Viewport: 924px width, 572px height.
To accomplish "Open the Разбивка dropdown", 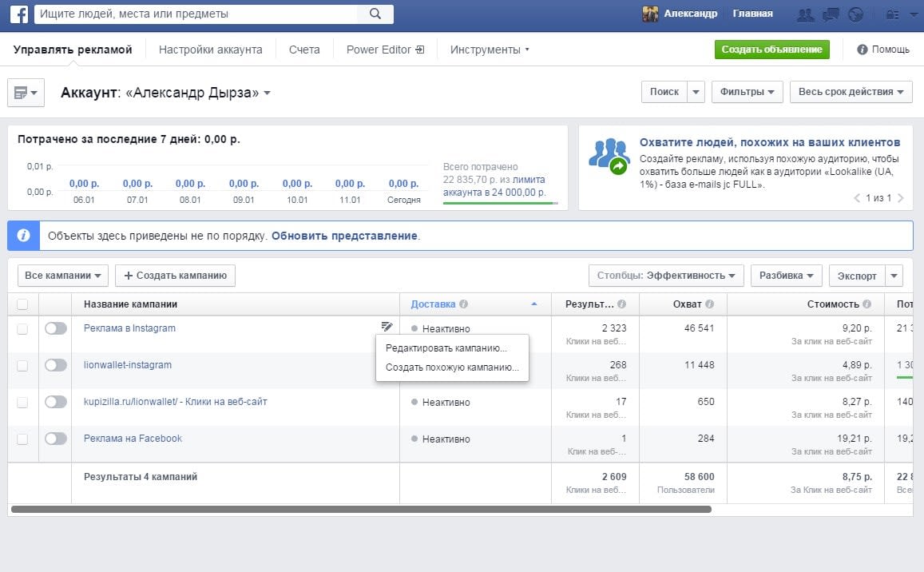I will 786,276.
